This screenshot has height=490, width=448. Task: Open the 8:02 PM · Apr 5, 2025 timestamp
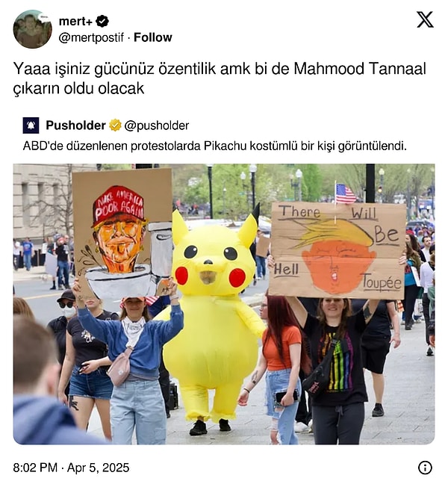pos(71,468)
